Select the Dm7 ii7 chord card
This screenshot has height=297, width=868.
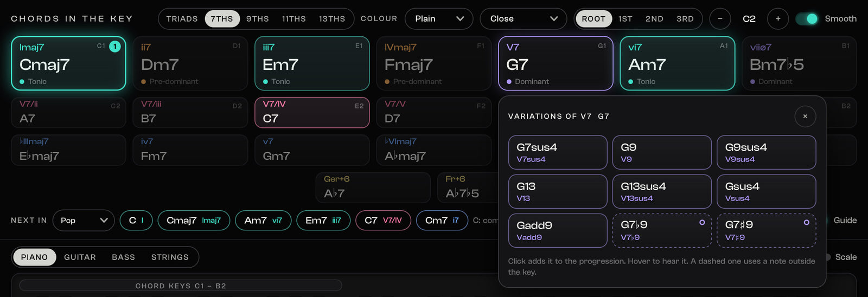(x=190, y=63)
